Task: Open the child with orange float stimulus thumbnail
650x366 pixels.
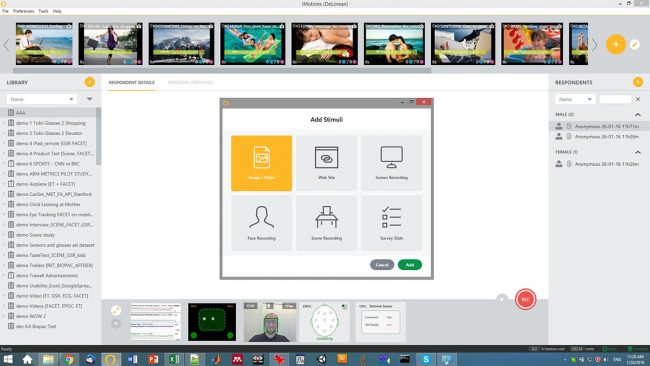Action: click(x=532, y=44)
